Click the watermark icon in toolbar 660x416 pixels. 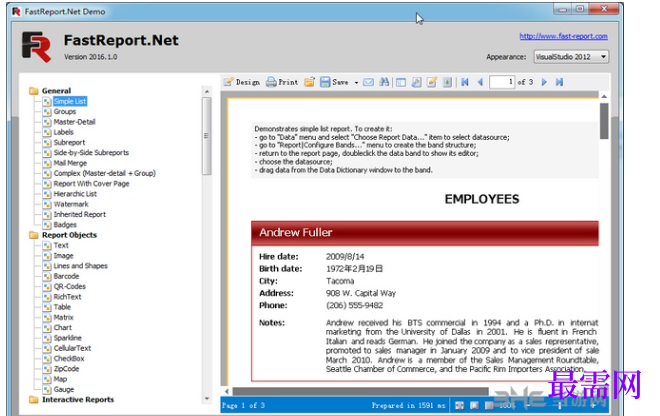point(447,82)
